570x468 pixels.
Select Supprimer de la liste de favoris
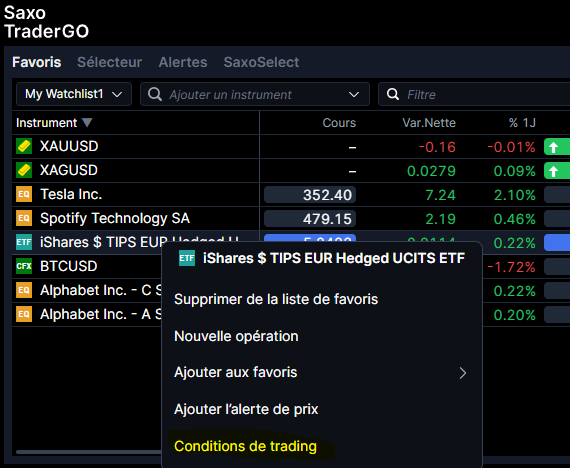(276, 299)
